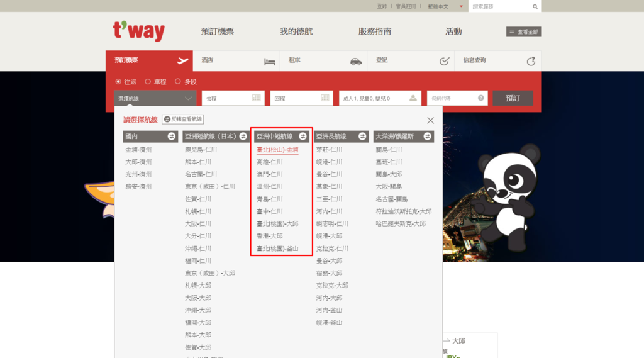Open the 選擇航線 route dropdown

tap(155, 98)
